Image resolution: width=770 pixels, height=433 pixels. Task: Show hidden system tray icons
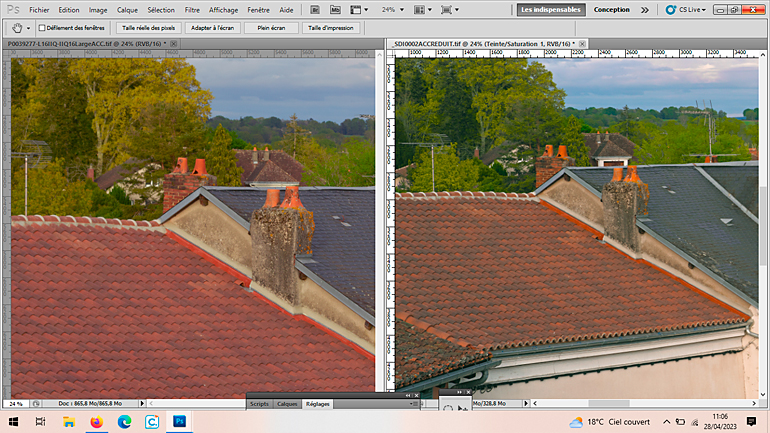[x=666, y=422]
